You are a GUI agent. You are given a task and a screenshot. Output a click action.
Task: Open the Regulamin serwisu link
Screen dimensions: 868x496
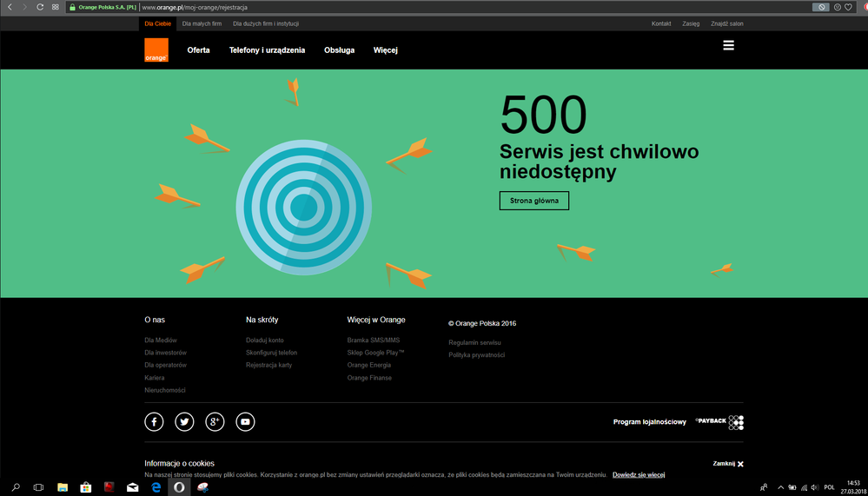474,342
